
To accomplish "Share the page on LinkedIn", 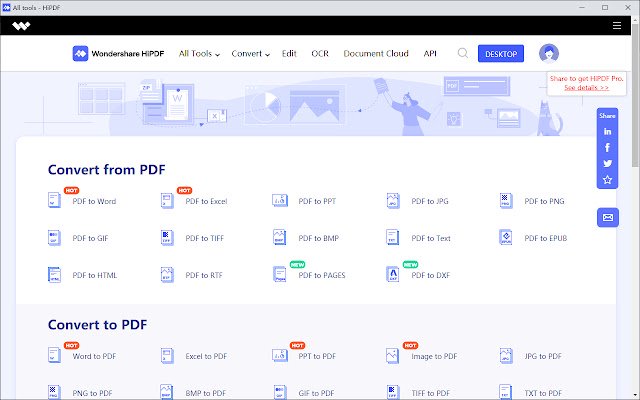I will (607, 131).
